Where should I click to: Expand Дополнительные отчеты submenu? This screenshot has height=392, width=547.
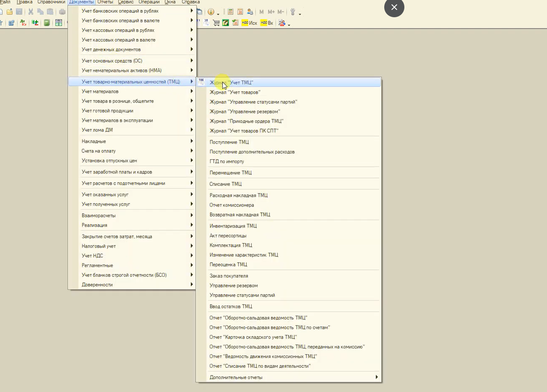(289, 377)
